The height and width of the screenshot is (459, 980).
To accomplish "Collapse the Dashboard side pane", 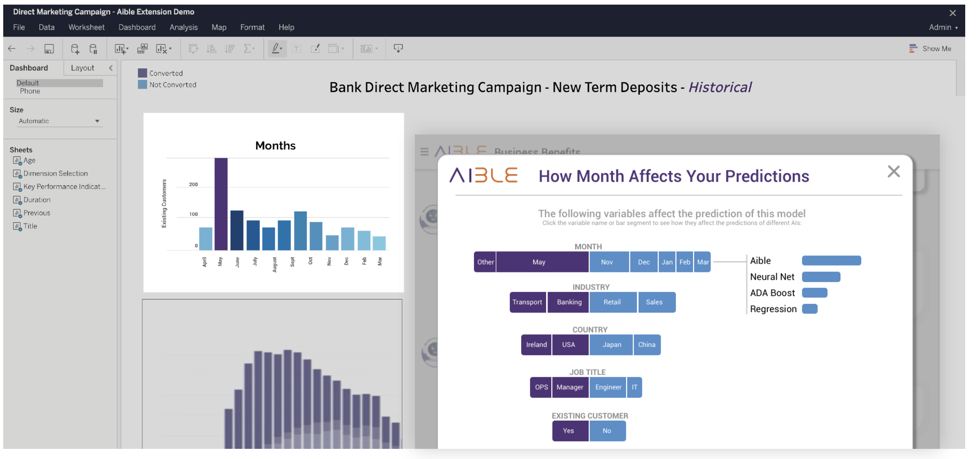I will [x=111, y=68].
